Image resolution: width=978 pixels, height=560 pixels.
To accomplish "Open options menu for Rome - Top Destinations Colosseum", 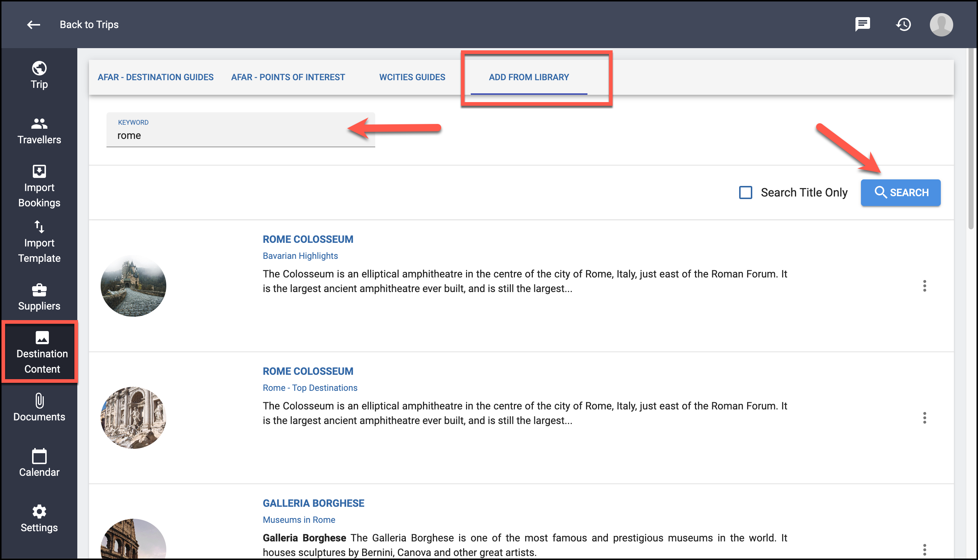I will click(924, 418).
